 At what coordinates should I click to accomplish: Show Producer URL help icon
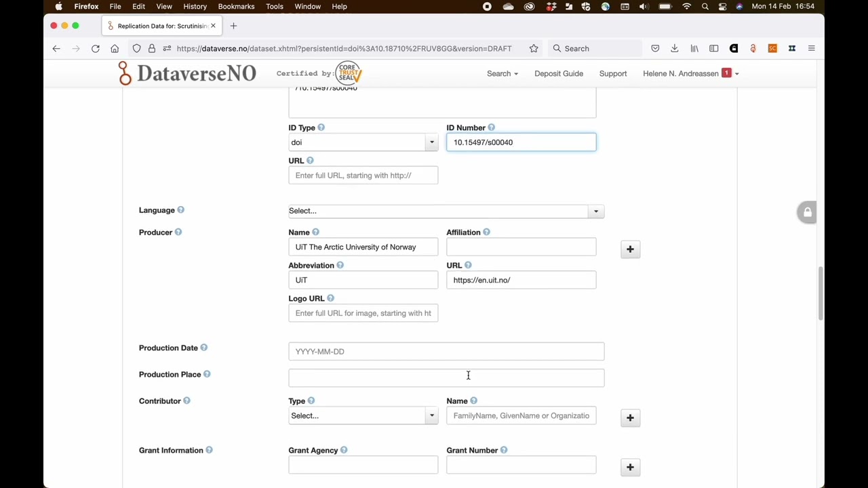[468, 265]
